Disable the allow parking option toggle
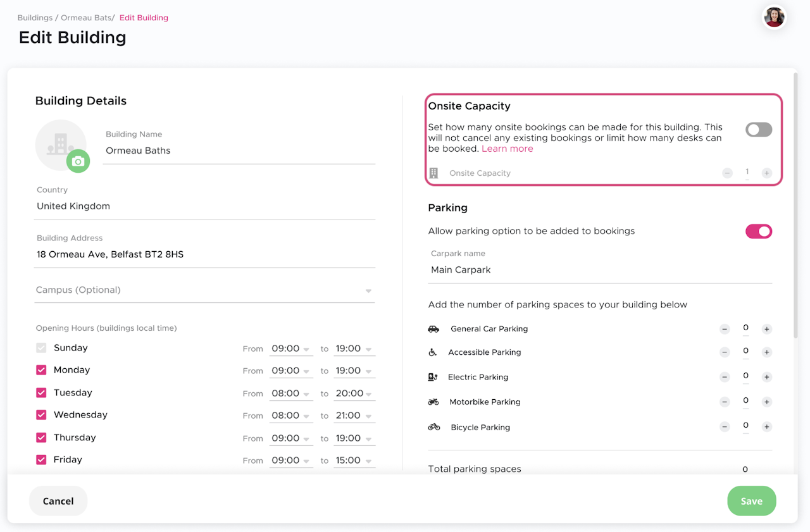The image size is (810, 532). pos(758,231)
